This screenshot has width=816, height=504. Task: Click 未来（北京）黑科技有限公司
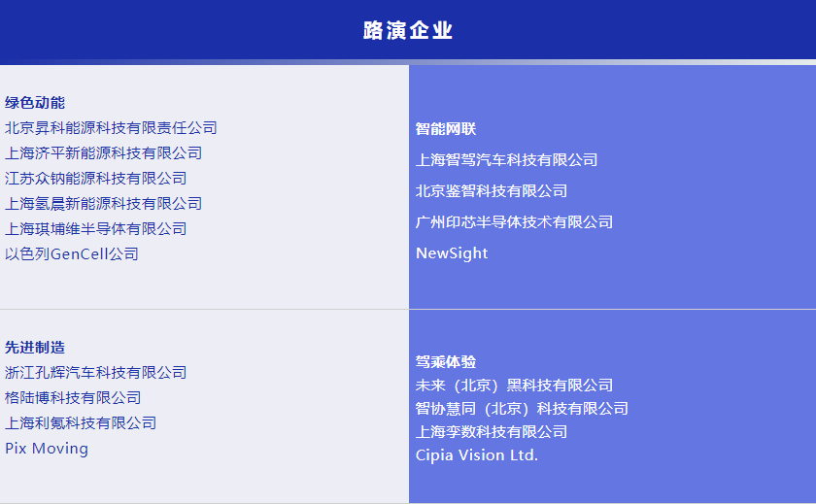pyautogui.click(x=514, y=386)
